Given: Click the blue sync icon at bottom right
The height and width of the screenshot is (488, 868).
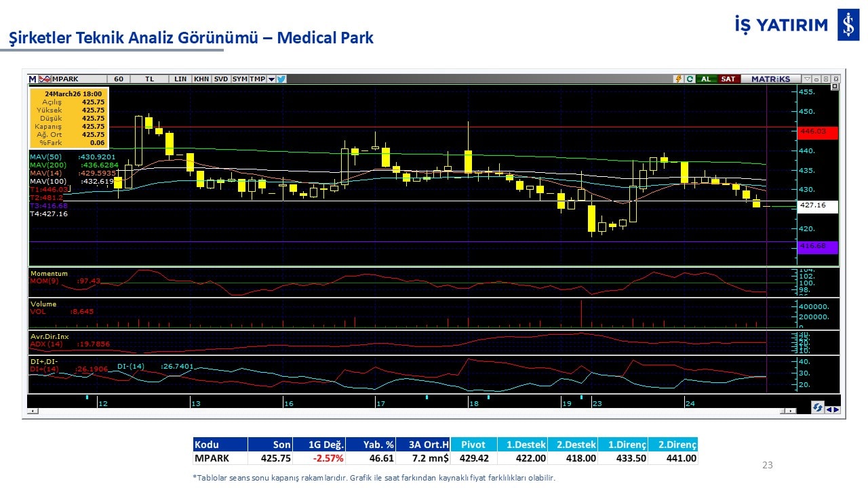Looking at the screenshot, I should 818,407.
